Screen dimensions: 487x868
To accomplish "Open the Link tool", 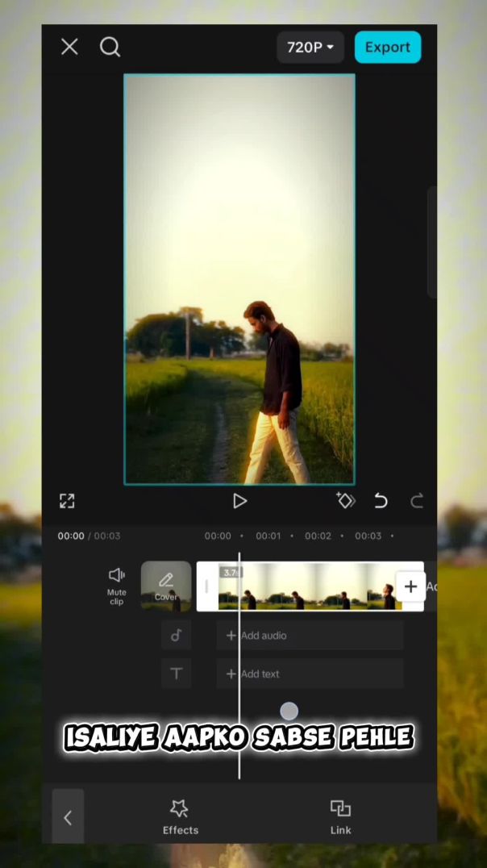I will pos(340,816).
